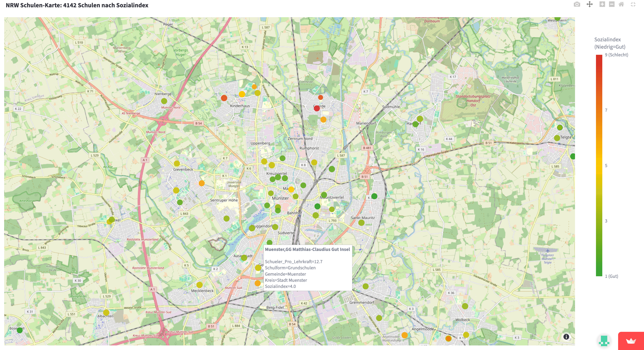
Task: Reset view with the home icon
Action: [x=621, y=4]
